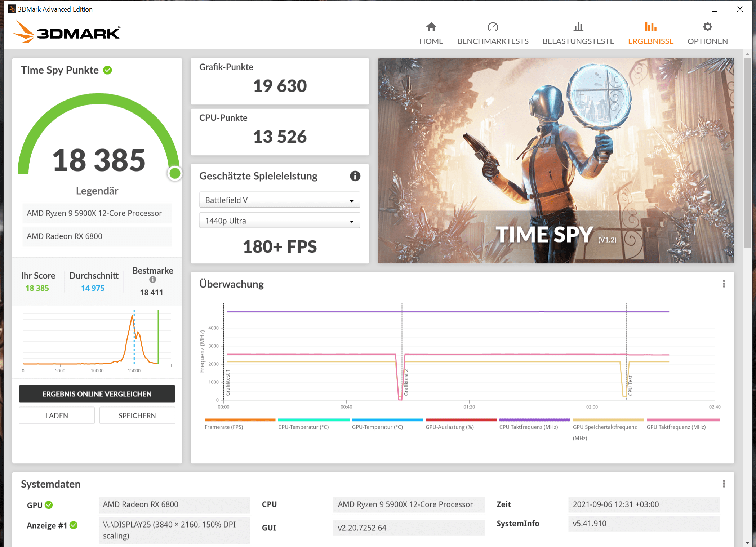The image size is (756, 547).
Task: Click the red GPU-Auslastung legend color bar
Action: (x=461, y=420)
